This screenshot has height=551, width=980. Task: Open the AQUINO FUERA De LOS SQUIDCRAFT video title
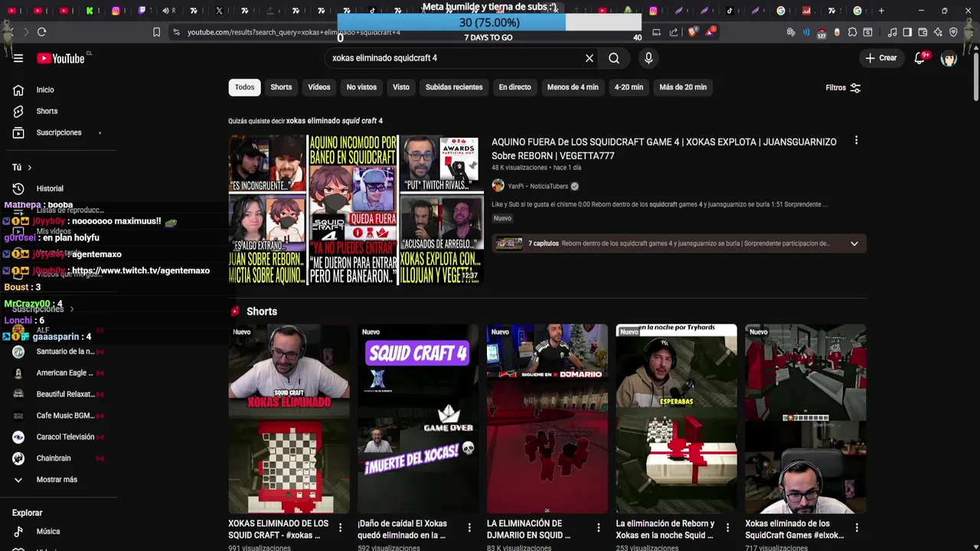point(664,148)
